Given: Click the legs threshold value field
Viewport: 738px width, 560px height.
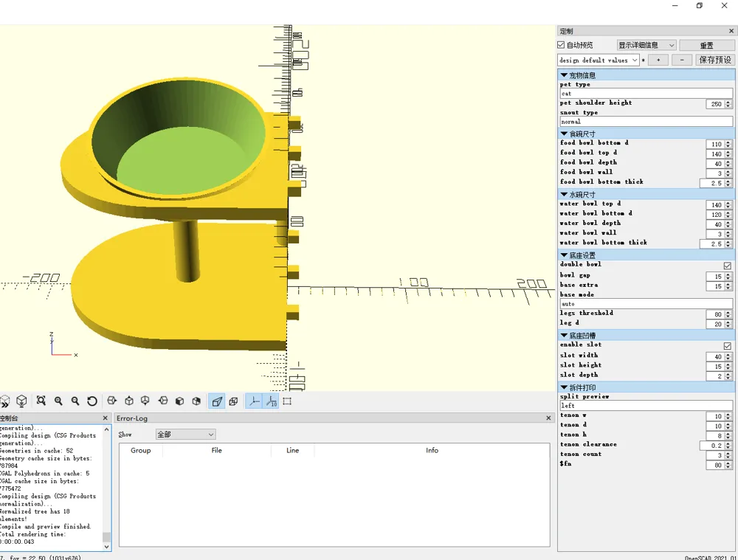Looking at the screenshot, I should click(715, 314).
